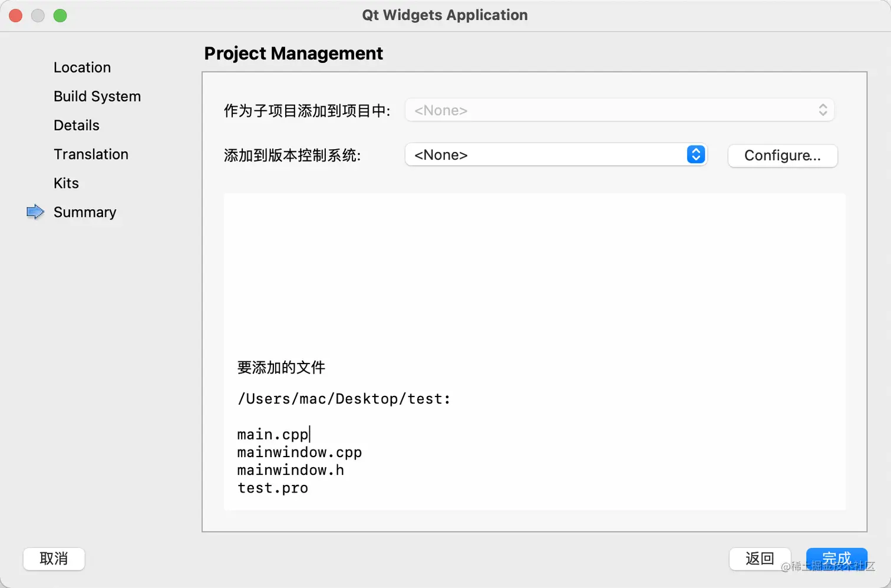The height and width of the screenshot is (588, 891).
Task: Select the Kits wizard step
Action: tap(66, 183)
